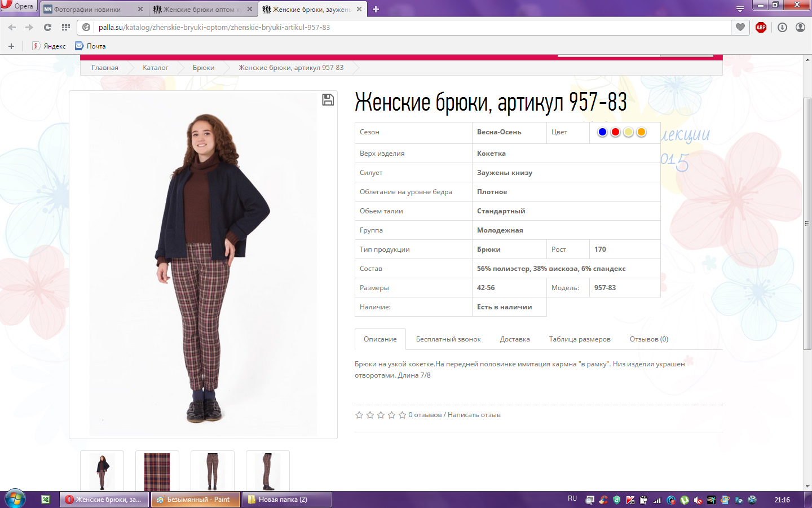Add page to bookmarks with heart icon
812x508 pixels.
coord(740,27)
